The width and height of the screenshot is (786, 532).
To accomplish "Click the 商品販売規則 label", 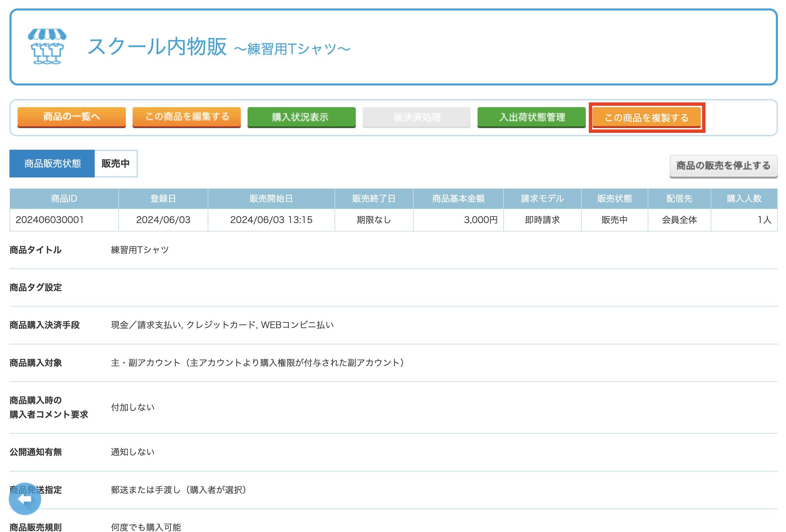I will click(x=36, y=527).
